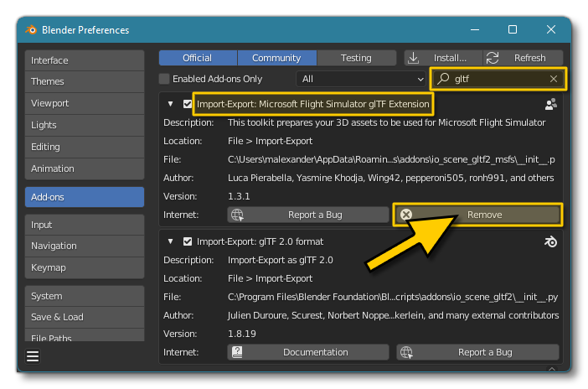The width and height of the screenshot is (588, 389).
Task: Click the Blender logo in title bar
Action: click(x=31, y=29)
